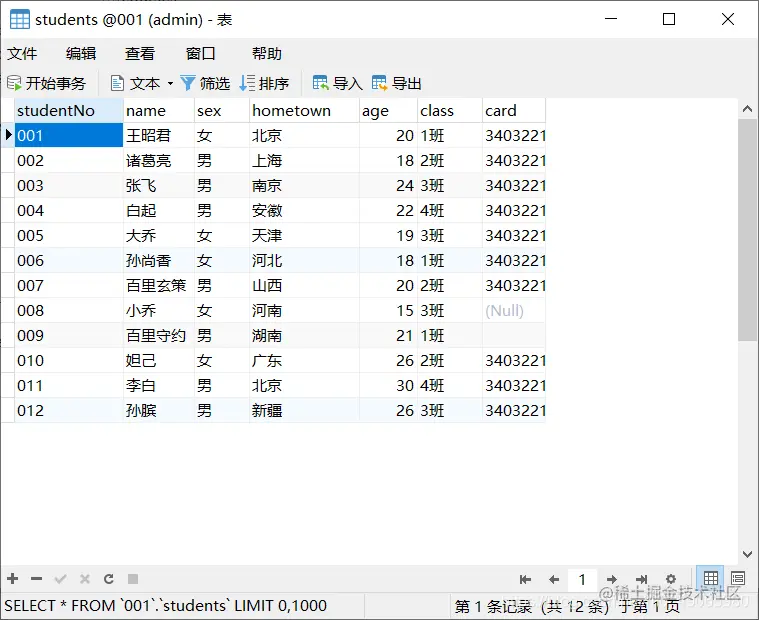Screen dimensions: 759x620
Task: Click the age column header
Action: (x=388, y=110)
